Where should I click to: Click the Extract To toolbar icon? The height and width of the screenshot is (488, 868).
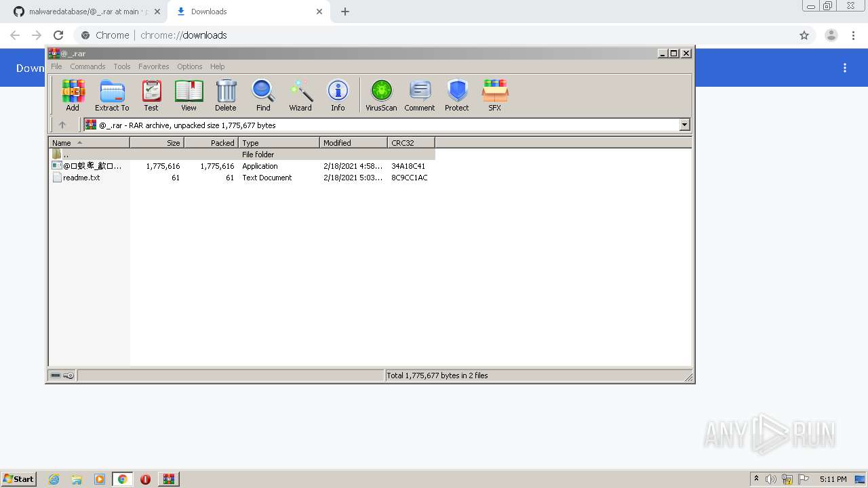[x=112, y=95]
